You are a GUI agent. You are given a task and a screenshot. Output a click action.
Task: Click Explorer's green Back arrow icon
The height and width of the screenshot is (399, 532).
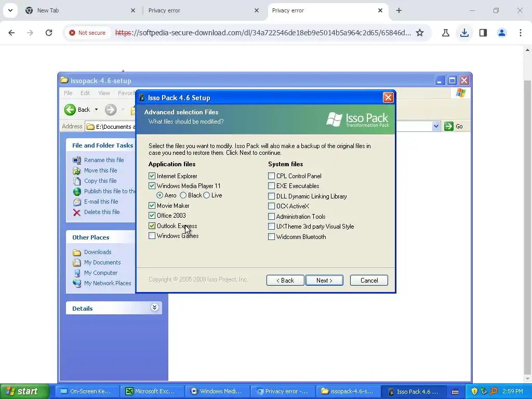point(70,110)
